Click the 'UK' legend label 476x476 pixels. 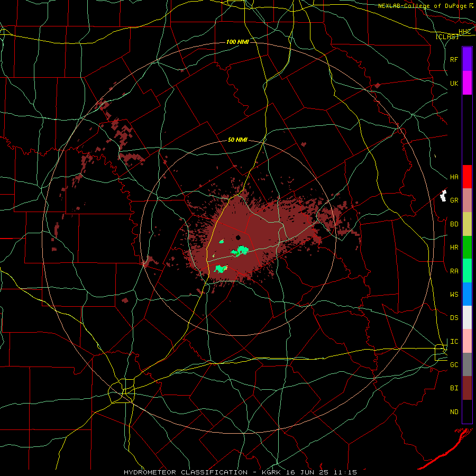(x=454, y=84)
